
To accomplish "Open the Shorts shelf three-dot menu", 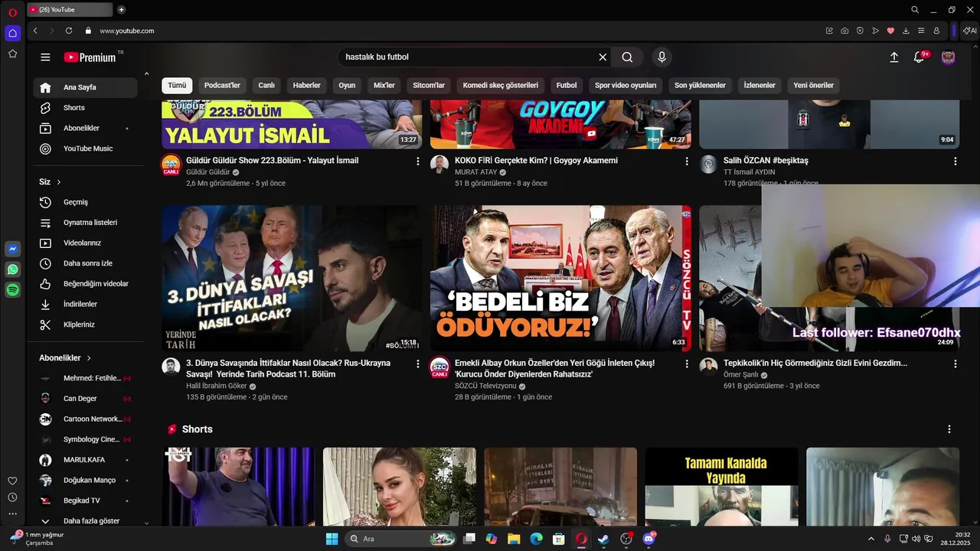I will click(949, 429).
